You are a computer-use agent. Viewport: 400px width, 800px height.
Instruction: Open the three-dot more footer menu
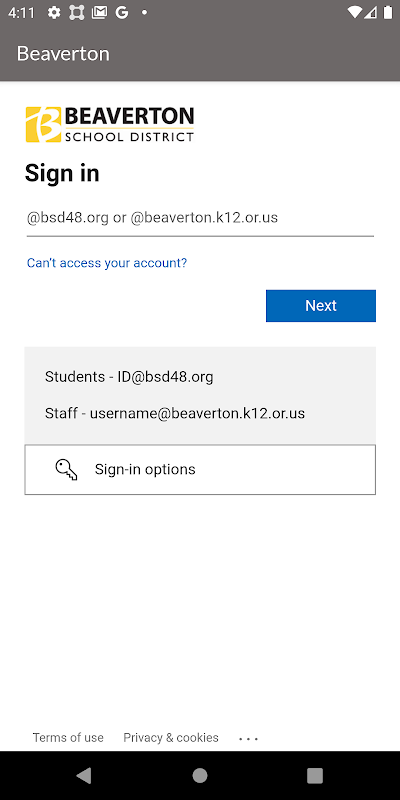[248, 738]
